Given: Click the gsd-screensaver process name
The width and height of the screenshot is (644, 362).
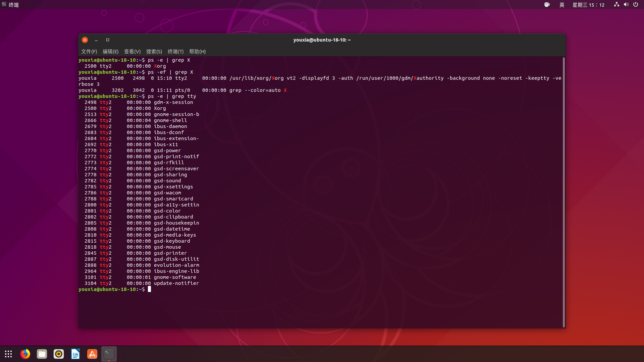Looking at the screenshot, I should coord(176,169).
